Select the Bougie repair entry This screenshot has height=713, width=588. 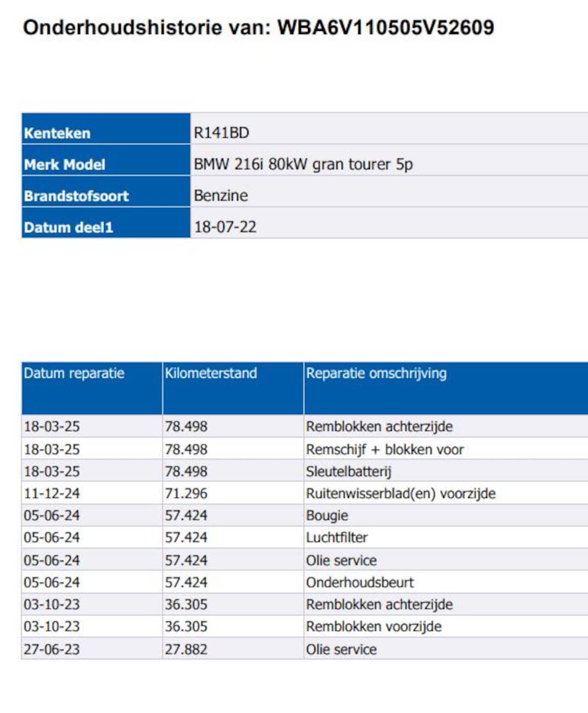[x=327, y=516]
